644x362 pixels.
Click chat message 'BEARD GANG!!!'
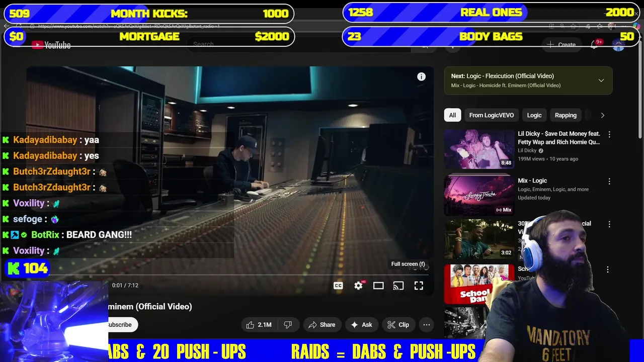coord(99,235)
